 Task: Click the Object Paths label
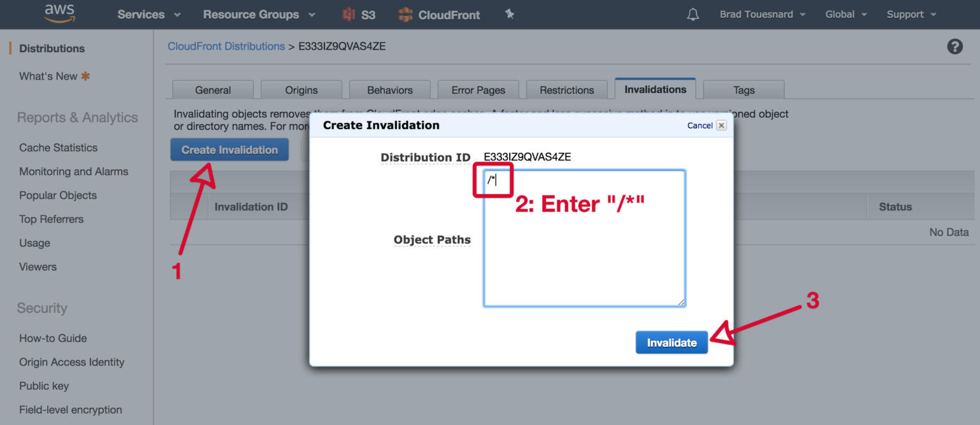click(432, 240)
